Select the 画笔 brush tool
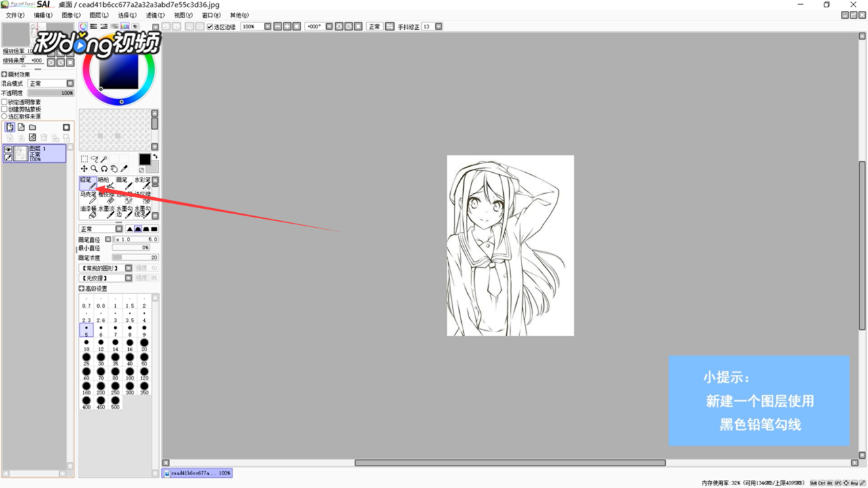The image size is (868, 488). point(125,183)
